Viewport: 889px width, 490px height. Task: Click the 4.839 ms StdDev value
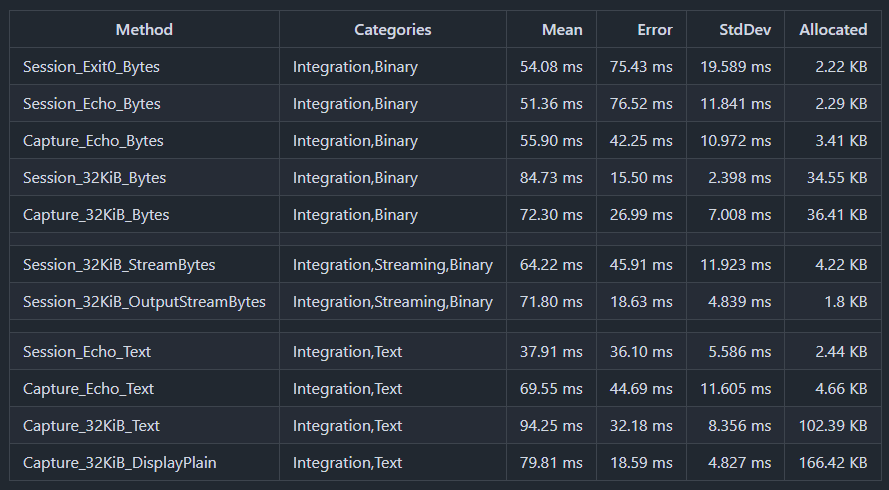[x=739, y=302]
